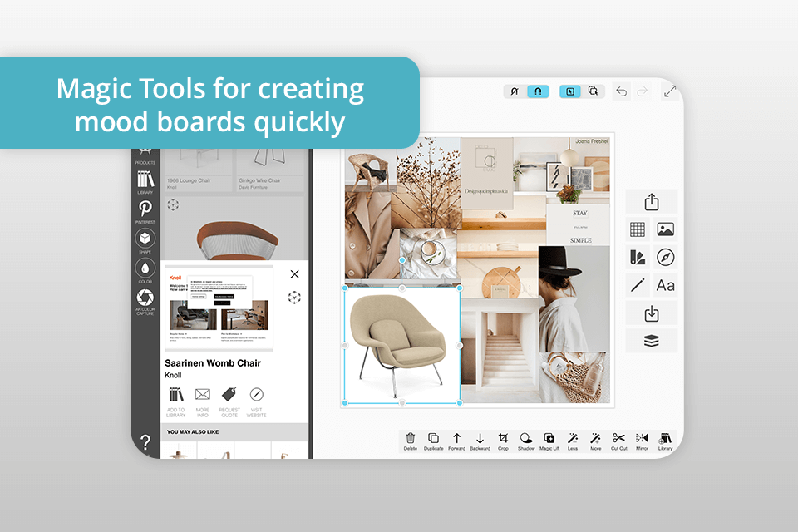Viewport: 798px width, 532px height.
Task: Select the woman in hat image
Action: [574, 299]
